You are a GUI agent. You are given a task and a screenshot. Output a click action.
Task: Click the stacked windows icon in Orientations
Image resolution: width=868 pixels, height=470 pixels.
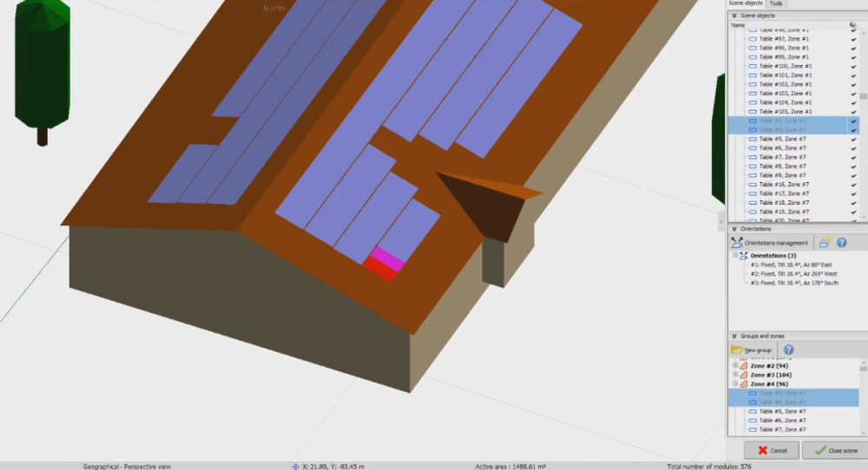(825, 243)
